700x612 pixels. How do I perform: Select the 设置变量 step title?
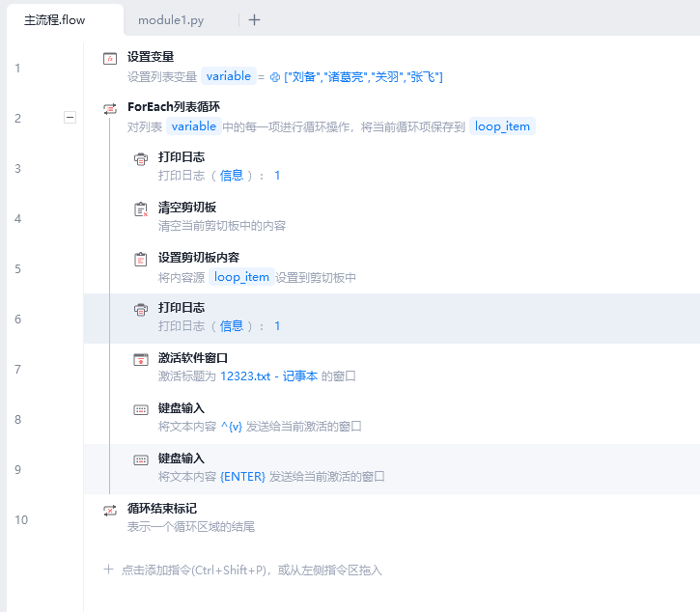151,57
